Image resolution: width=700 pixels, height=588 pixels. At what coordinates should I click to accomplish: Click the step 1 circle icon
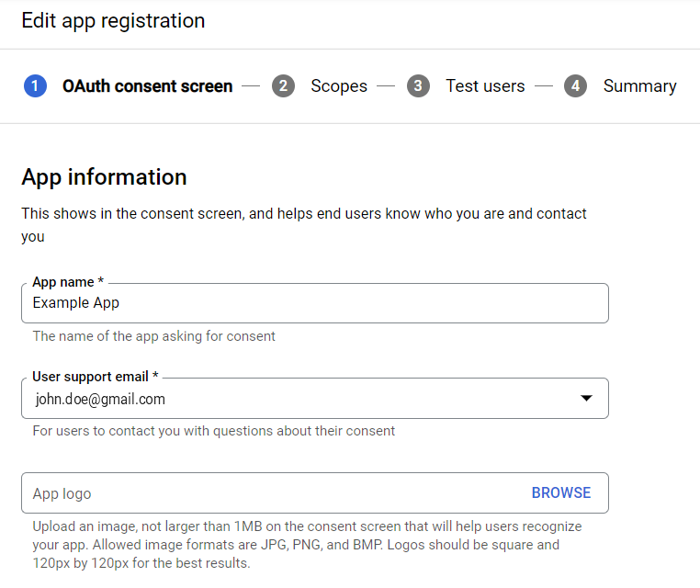point(35,85)
